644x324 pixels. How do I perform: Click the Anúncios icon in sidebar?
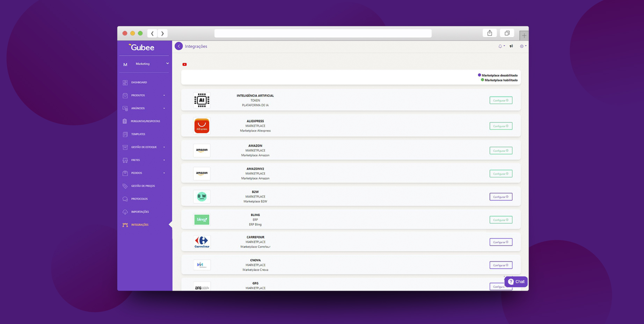pyautogui.click(x=125, y=108)
